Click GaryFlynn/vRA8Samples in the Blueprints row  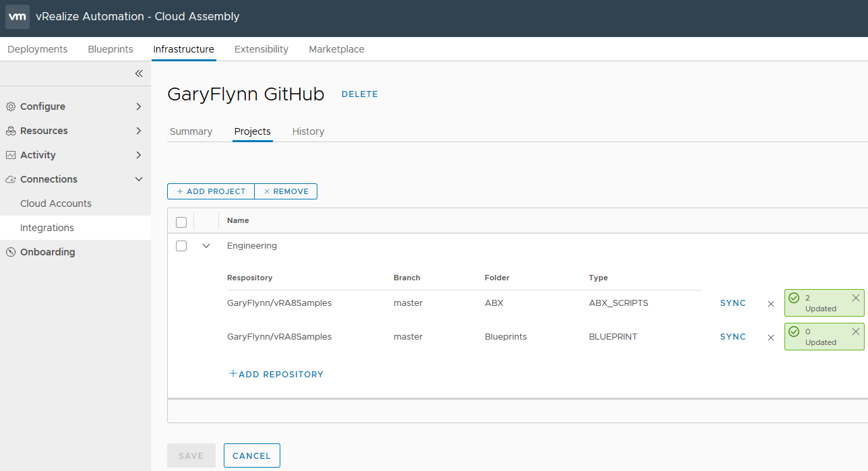pos(280,336)
